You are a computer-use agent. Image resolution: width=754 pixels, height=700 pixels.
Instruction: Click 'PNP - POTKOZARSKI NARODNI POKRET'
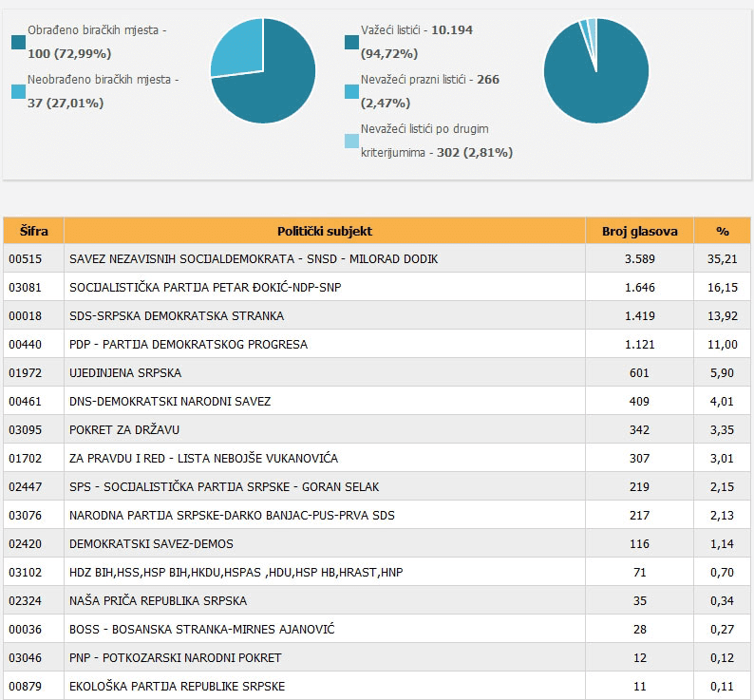tap(175, 657)
